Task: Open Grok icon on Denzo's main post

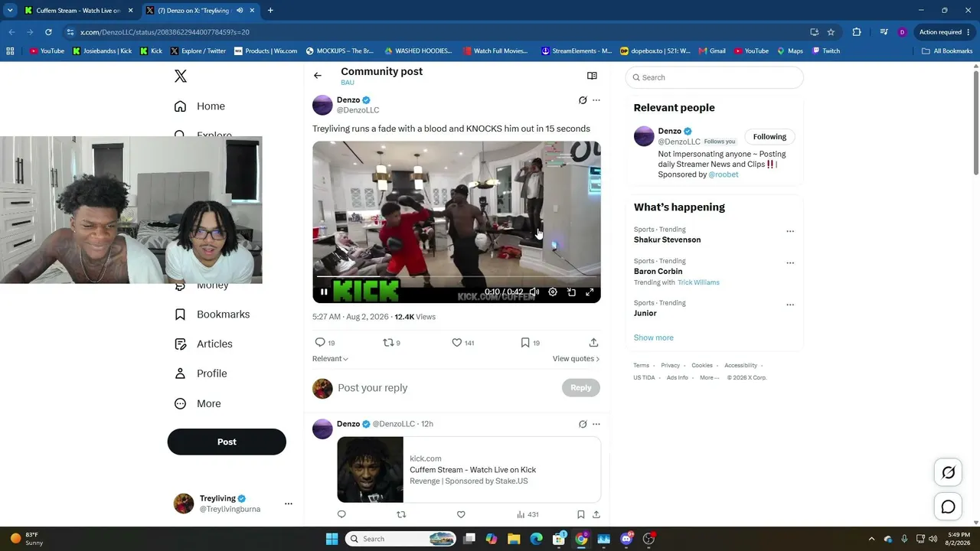Action: [x=583, y=100]
